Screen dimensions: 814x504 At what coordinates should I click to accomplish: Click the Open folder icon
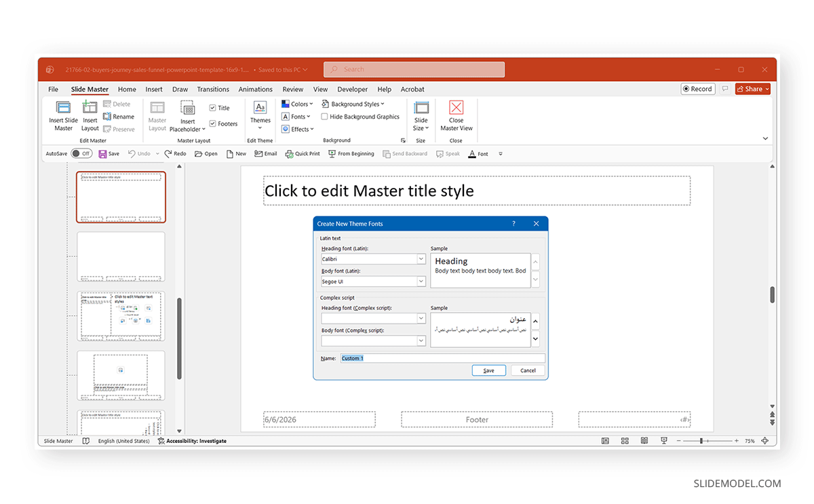coord(198,154)
